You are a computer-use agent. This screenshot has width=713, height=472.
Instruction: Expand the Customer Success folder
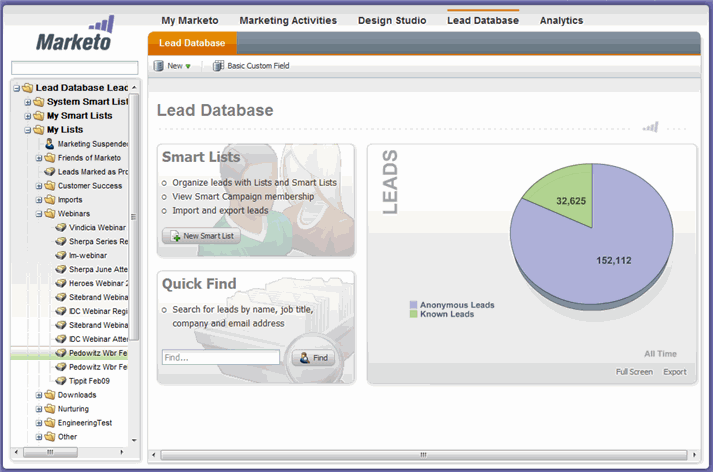click(39, 186)
